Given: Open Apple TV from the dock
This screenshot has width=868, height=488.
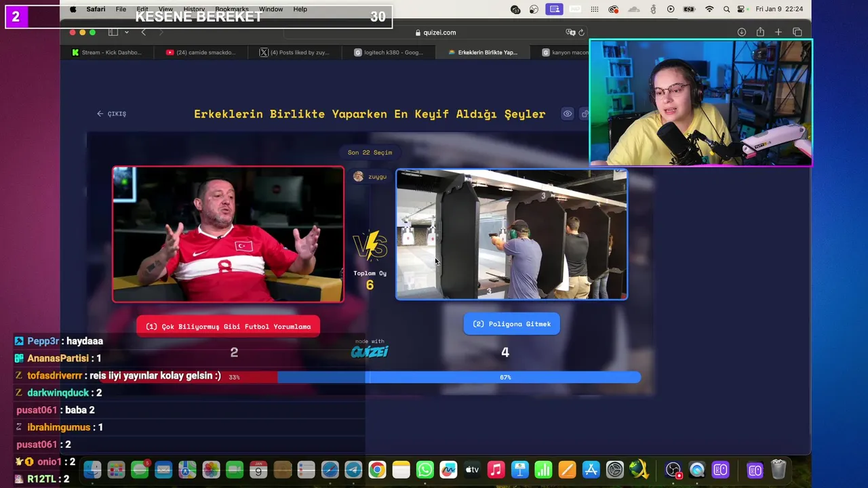Looking at the screenshot, I should point(472,470).
